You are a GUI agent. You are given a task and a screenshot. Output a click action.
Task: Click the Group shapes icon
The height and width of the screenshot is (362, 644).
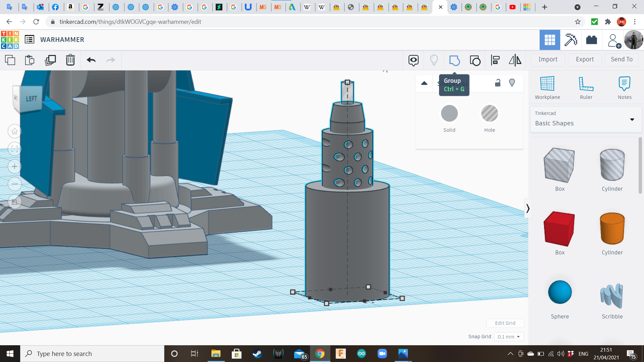click(454, 60)
